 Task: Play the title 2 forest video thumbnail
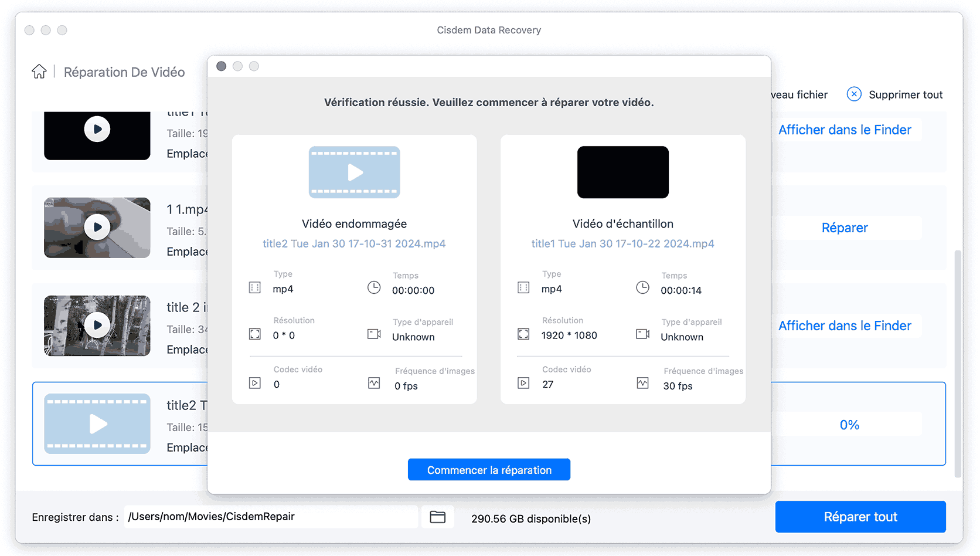click(x=97, y=325)
